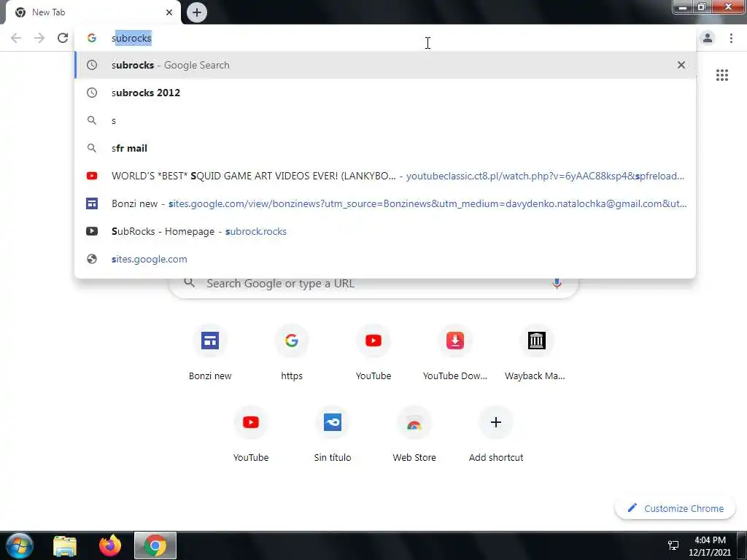Screen dimensions: 747x560
Task: Open sites.google.com suggestion
Action: (385, 259)
